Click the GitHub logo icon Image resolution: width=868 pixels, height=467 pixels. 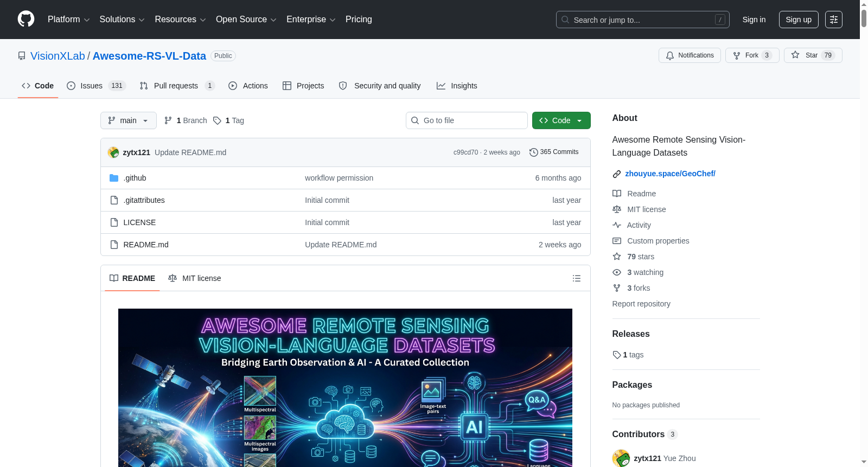[x=26, y=19]
